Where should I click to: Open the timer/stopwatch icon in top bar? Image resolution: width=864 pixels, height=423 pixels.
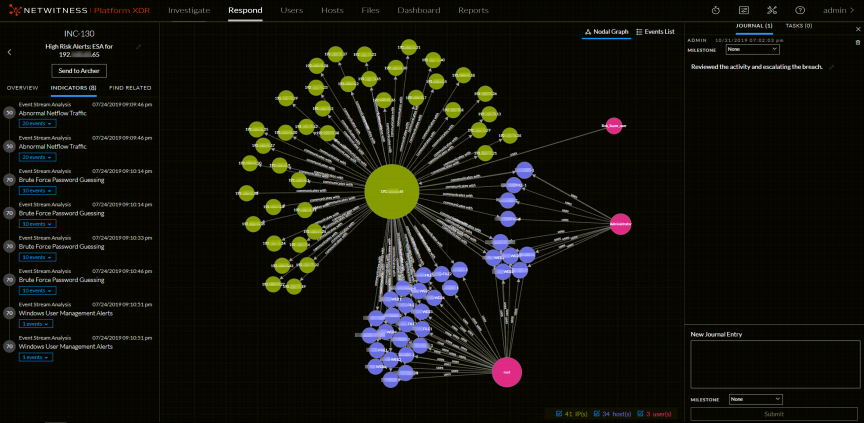(715, 10)
